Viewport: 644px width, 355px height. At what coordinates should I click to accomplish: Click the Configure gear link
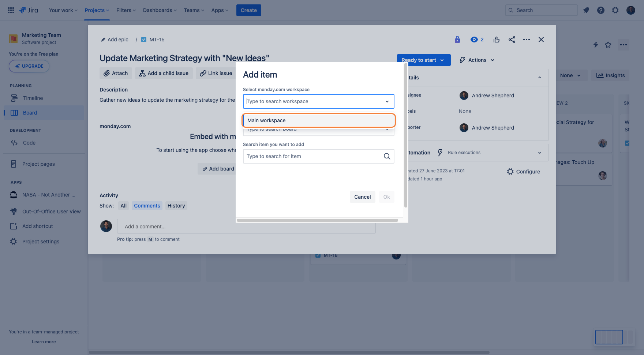tap(524, 172)
